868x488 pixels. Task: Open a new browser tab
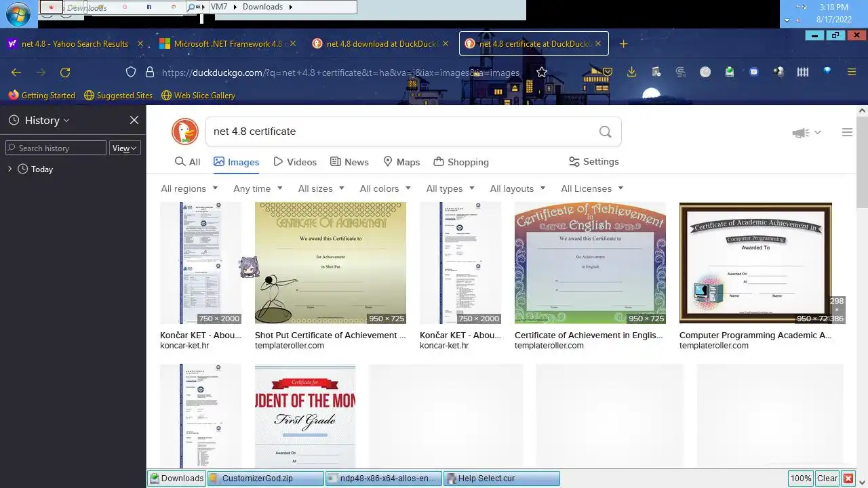click(623, 44)
